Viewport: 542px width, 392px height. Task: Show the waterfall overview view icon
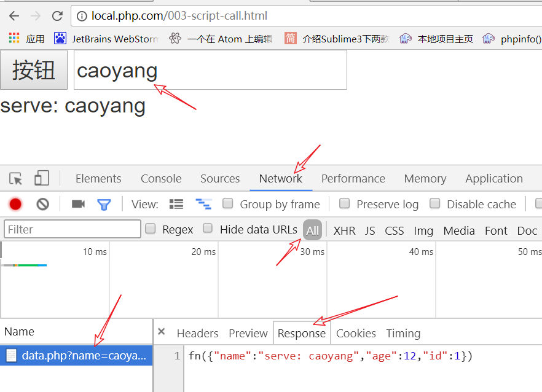click(x=203, y=204)
